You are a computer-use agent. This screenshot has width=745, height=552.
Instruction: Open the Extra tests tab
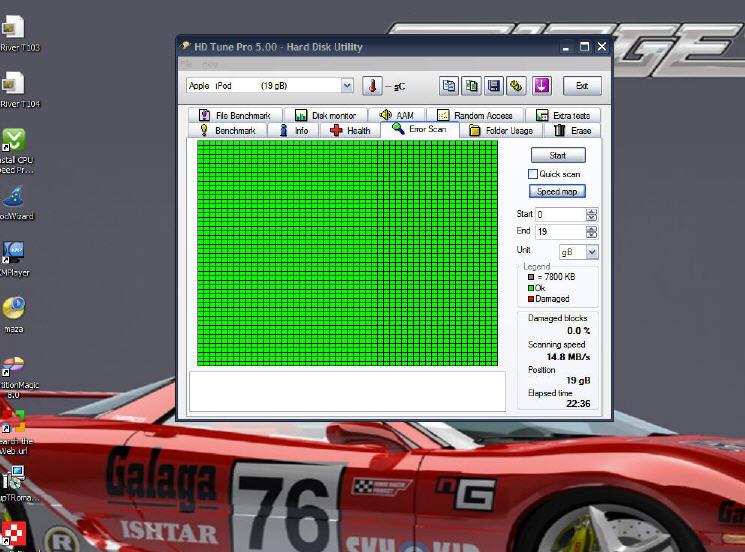coord(563,115)
